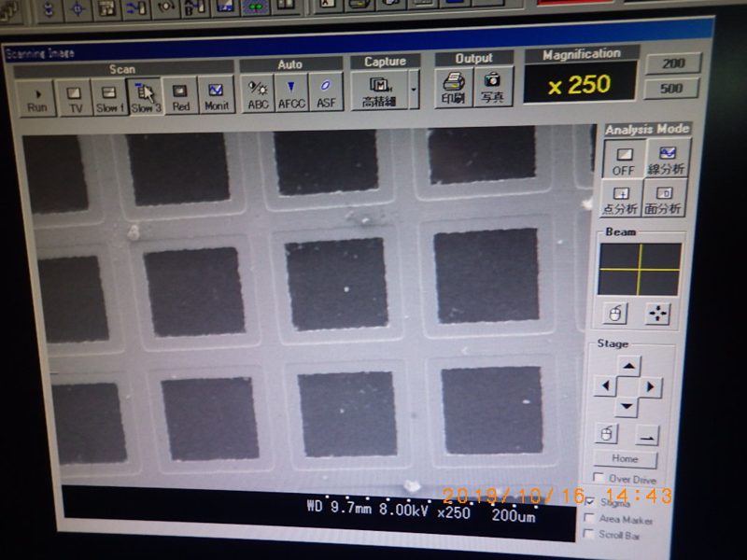Return the stage to Home
The image size is (747, 560).
point(625,459)
